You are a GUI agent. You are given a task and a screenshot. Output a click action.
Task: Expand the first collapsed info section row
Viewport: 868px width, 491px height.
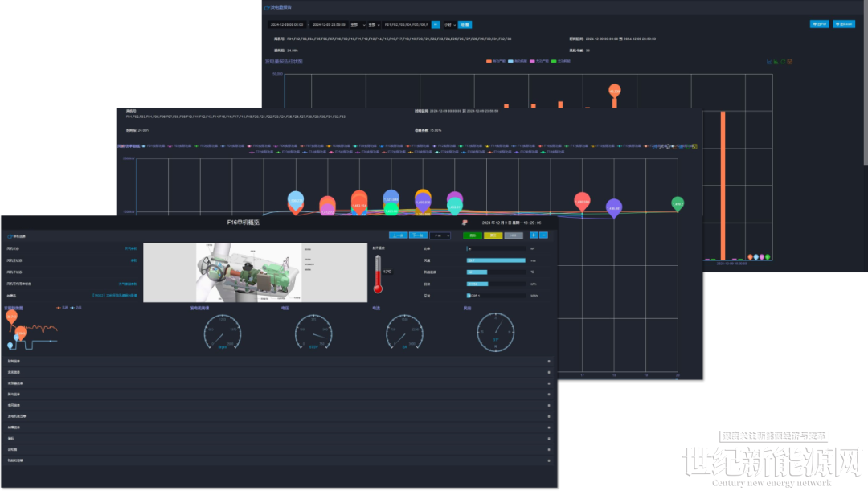549,362
